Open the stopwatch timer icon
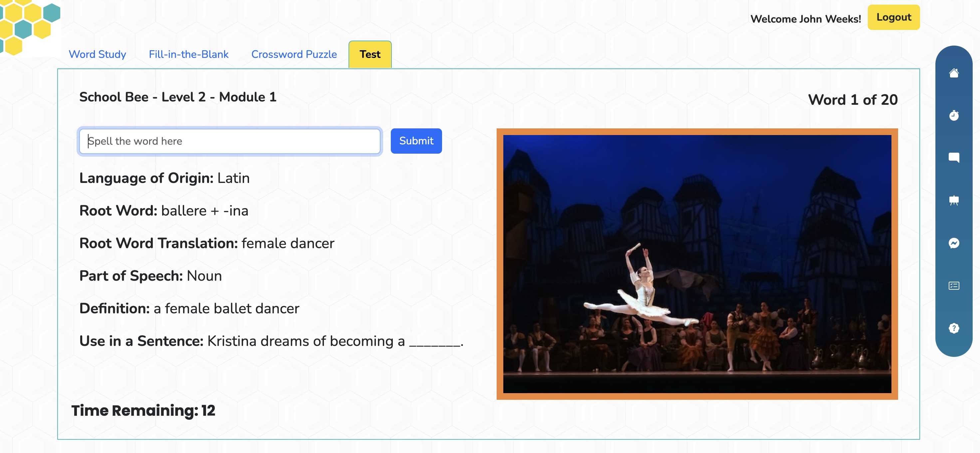This screenshot has height=453, width=980. coord(953,115)
